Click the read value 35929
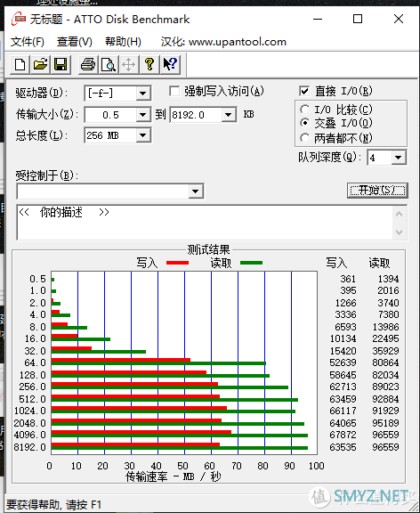This screenshot has width=420, height=513. (385, 351)
